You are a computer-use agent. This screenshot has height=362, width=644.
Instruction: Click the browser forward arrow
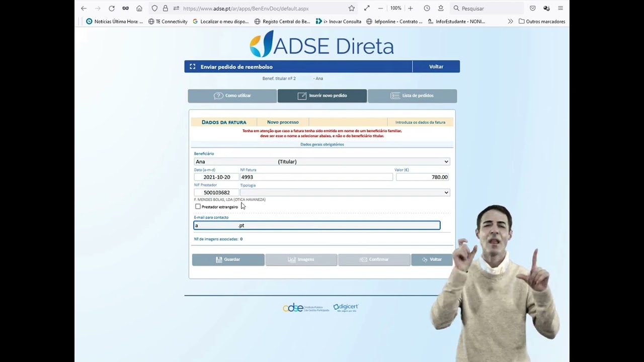(98, 9)
